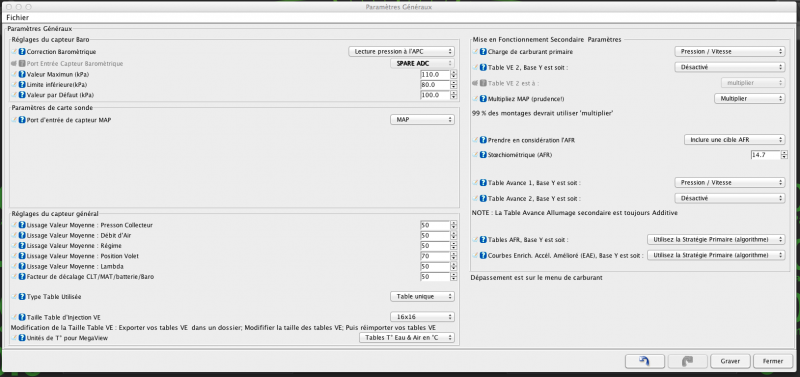
Task: Show help for Courbes Enrich. Accél. Amélioré (EAE)
Action: coord(483,255)
